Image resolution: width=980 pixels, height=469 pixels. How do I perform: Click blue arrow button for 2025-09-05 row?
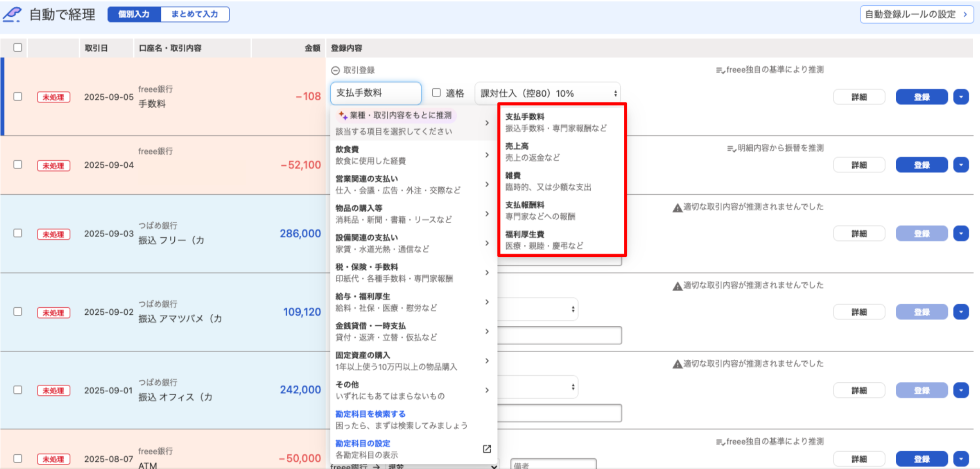click(x=961, y=97)
